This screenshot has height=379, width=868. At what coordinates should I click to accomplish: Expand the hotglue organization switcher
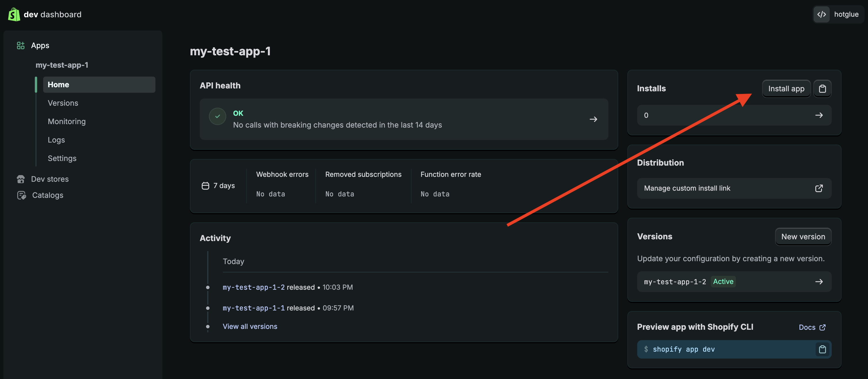point(846,14)
